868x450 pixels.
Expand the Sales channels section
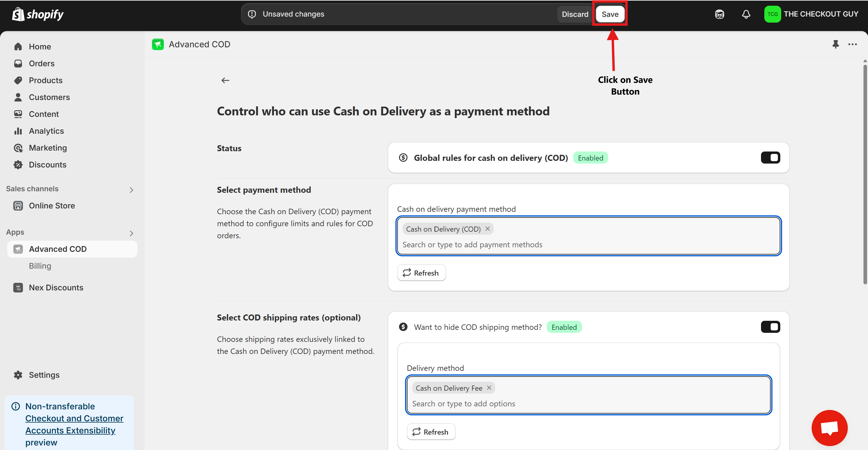click(131, 190)
